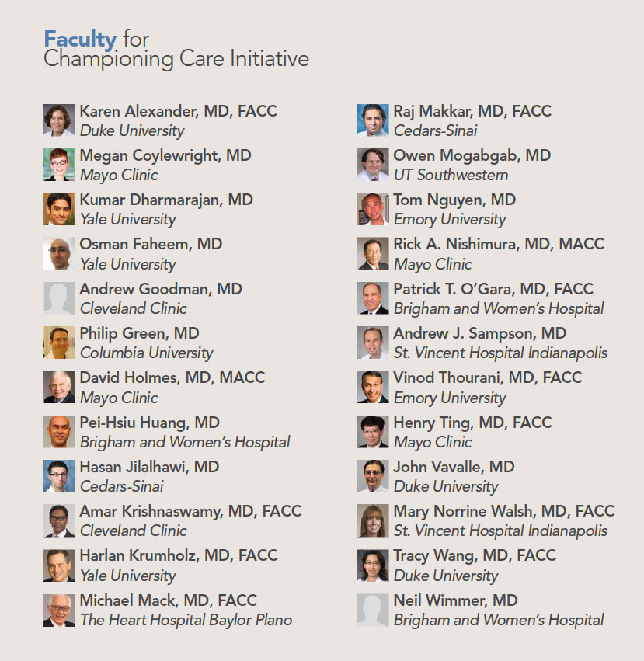
Task: Click Karen Alexander's profile photo
Action: tap(59, 120)
